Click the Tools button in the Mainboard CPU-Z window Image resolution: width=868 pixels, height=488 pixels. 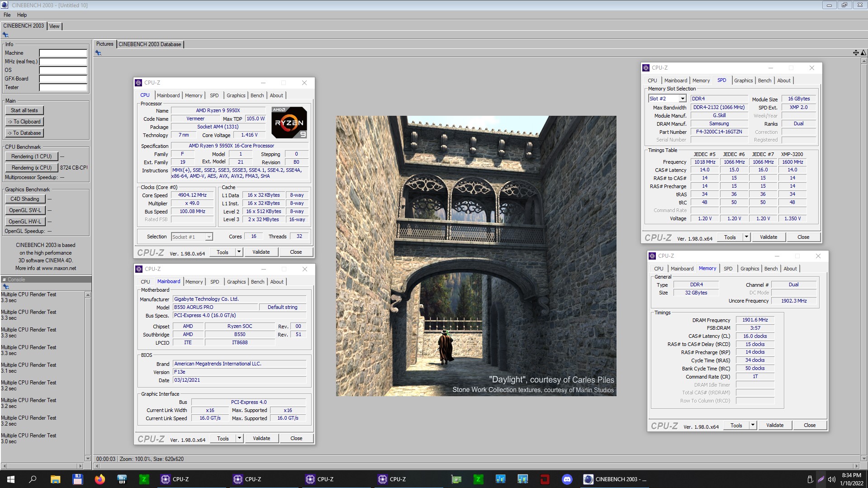223,438
